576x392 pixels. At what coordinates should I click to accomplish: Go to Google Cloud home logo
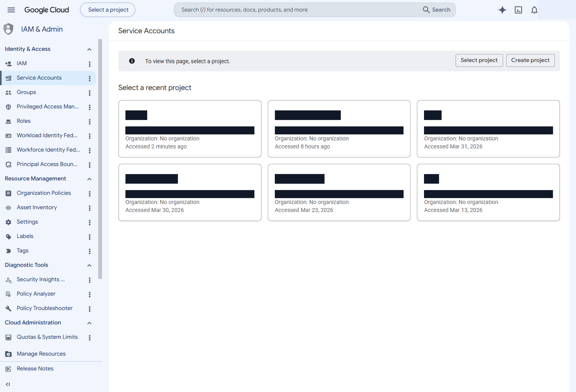[46, 10]
